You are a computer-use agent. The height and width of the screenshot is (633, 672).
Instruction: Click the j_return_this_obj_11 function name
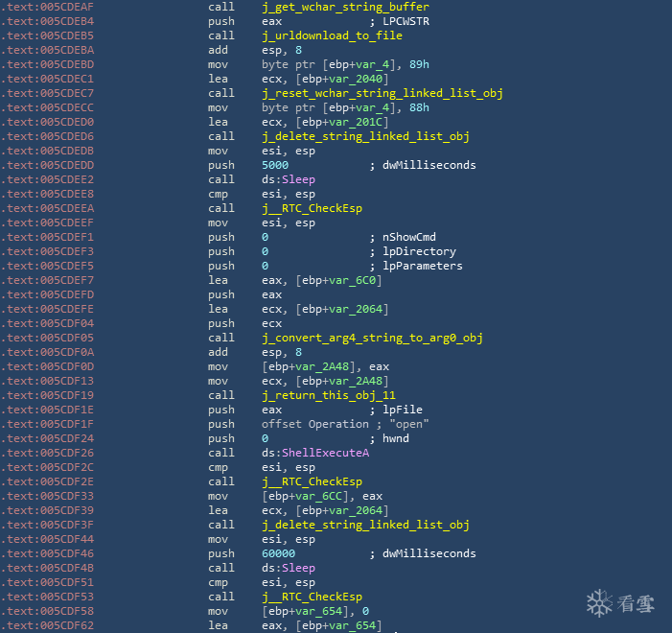coord(329,395)
